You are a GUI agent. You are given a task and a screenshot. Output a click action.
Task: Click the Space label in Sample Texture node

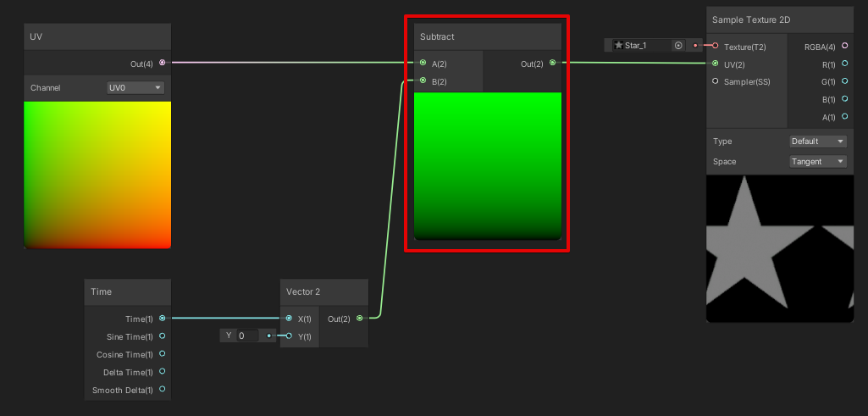725,162
